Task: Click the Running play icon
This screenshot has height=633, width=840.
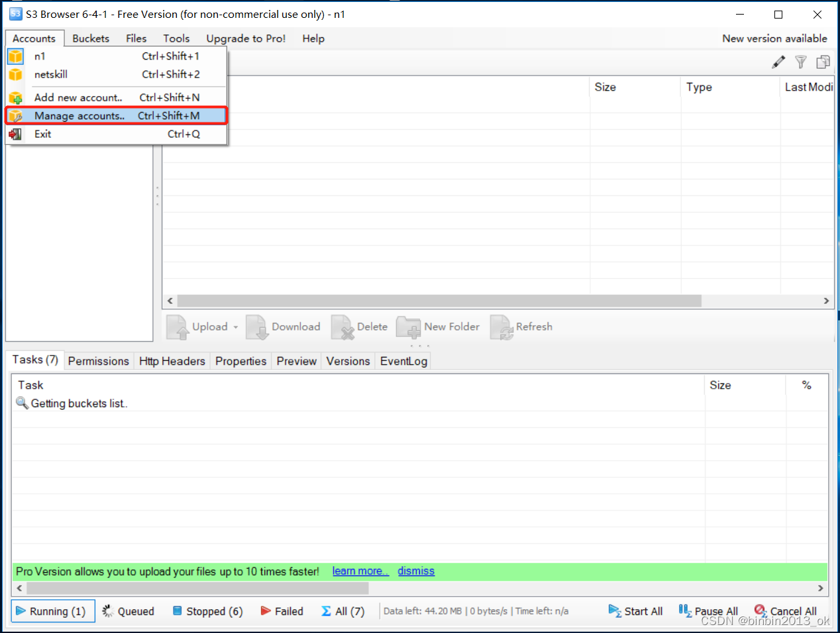Action: pos(21,610)
